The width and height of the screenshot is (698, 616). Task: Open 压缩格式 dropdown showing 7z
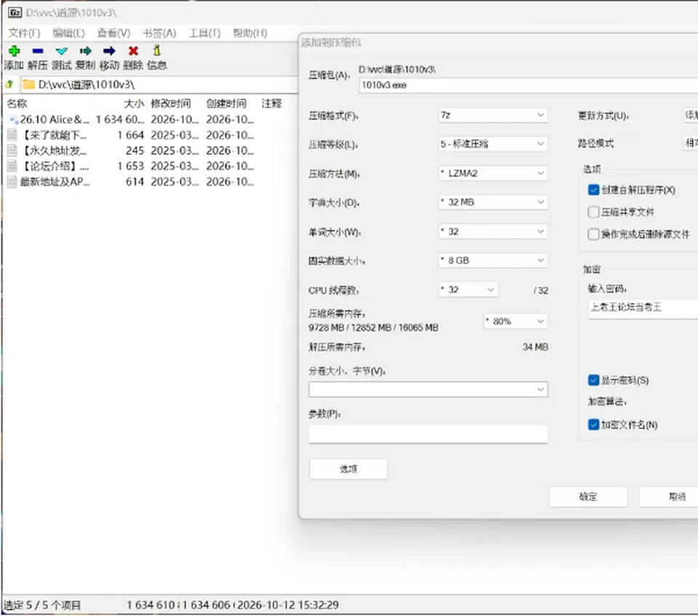pyautogui.click(x=493, y=116)
